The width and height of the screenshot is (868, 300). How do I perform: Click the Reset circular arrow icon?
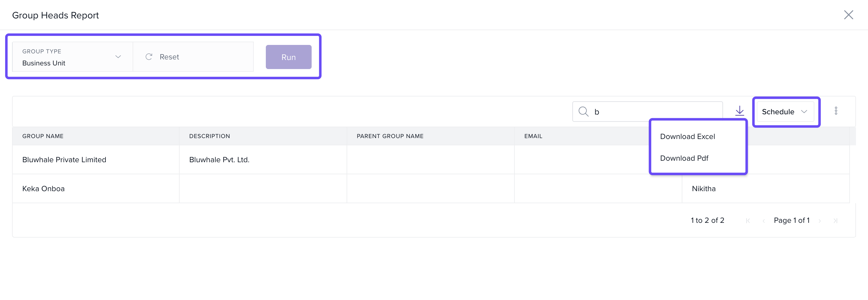tap(149, 57)
